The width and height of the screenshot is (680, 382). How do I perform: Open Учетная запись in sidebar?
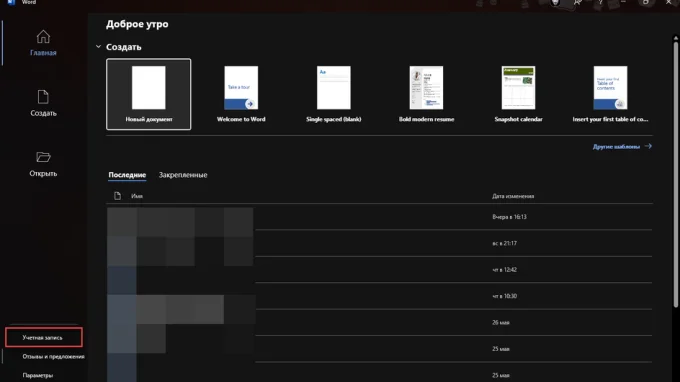tap(43, 337)
